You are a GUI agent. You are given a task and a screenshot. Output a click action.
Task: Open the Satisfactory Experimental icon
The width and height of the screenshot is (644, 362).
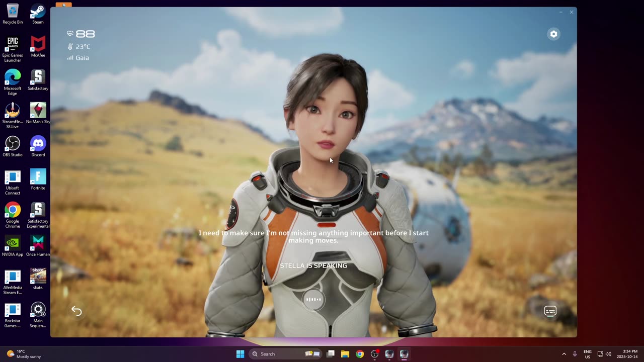(38, 216)
